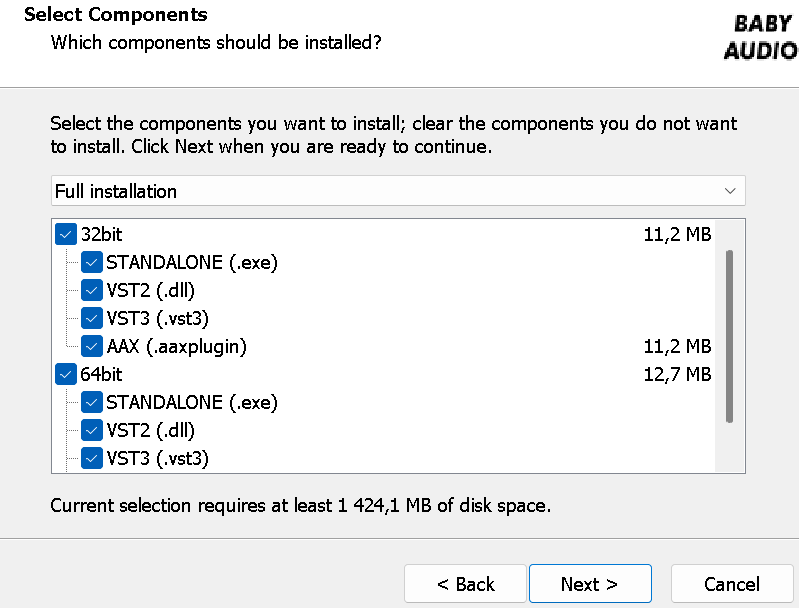Screen dimensions: 799x608
Task: Toggle 32bit STANDALONE (.exe) checkbox
Action: pyautogui.click(x=91, y=263)
